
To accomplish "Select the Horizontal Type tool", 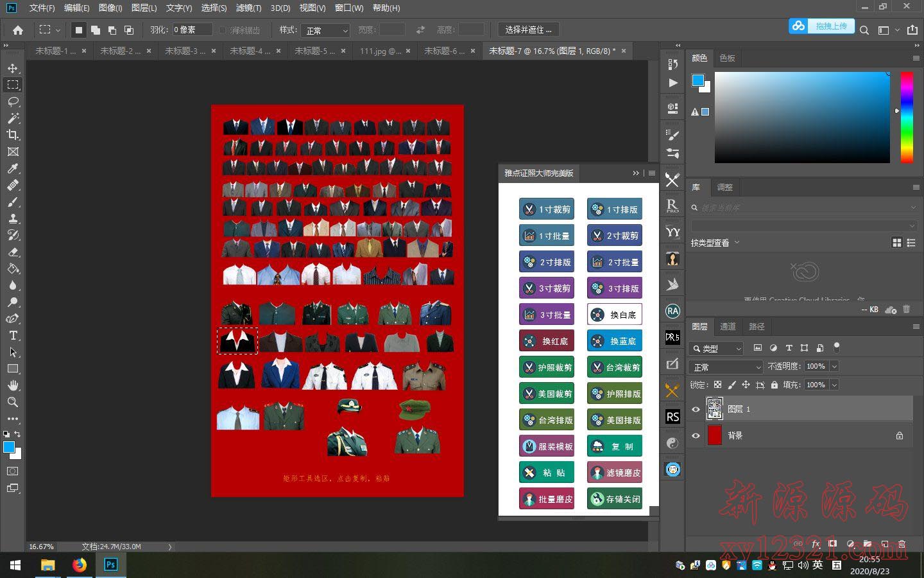I will point(13,335).
